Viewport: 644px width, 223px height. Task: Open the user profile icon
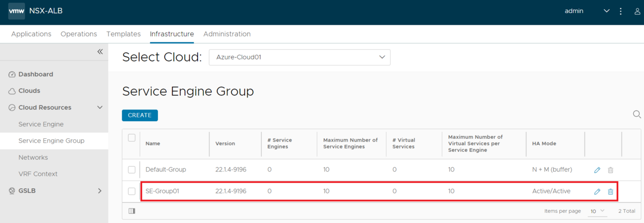pyautogui.click(x=636, y=11)
